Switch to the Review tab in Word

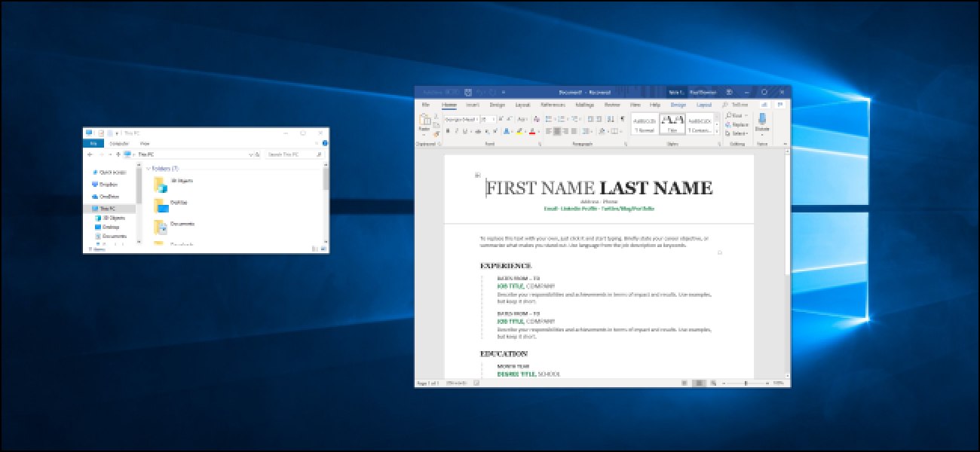point(612,105)
